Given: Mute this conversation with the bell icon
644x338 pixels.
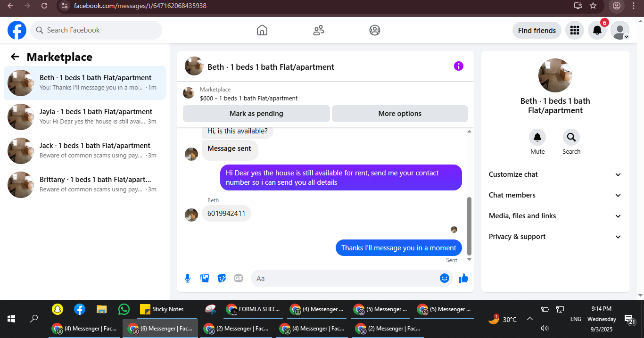Looking at the screenshot, I should [x=537, y=137].
